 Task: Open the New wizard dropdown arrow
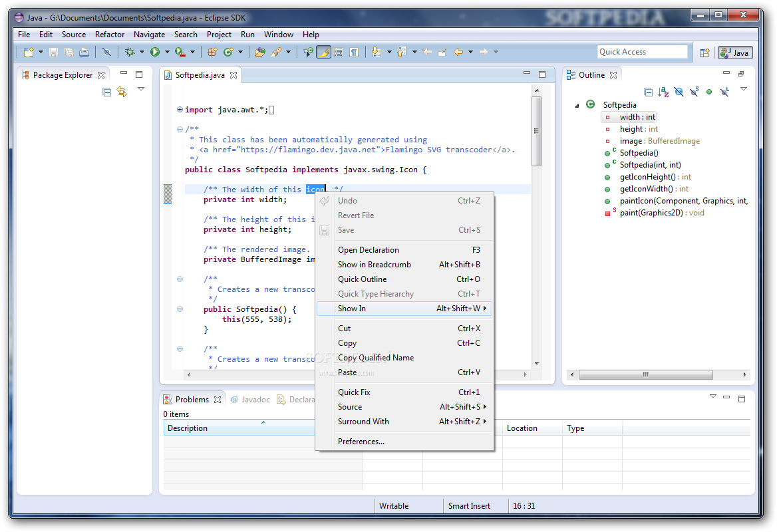tap(41, 52)
